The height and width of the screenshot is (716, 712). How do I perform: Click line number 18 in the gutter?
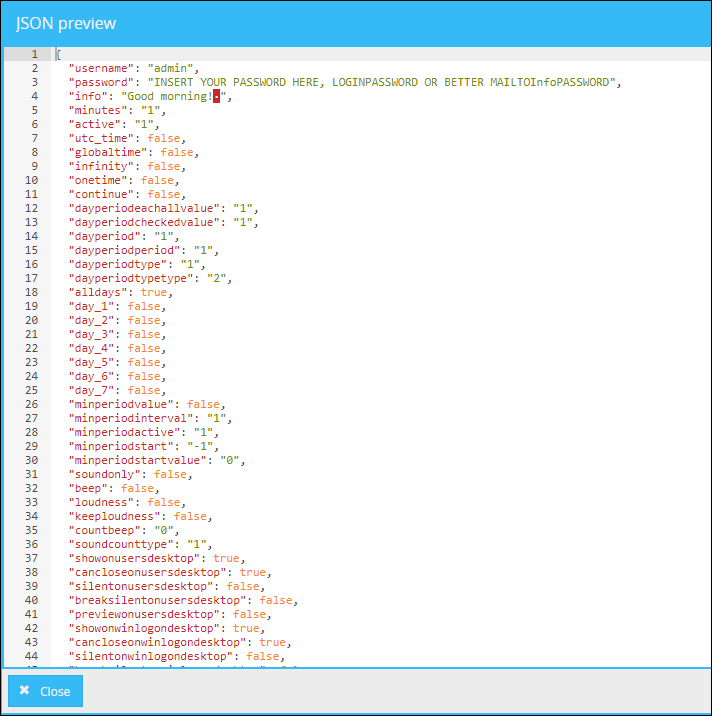31,292
